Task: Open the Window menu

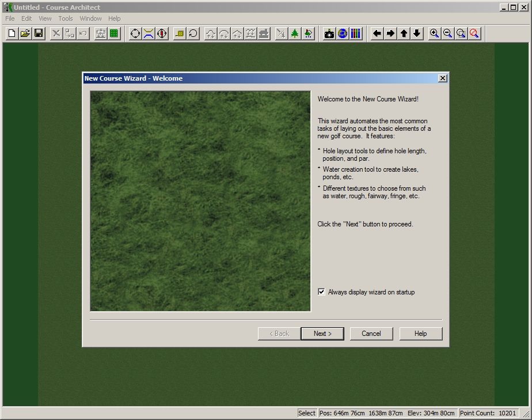Action: [x=90, y=18]
